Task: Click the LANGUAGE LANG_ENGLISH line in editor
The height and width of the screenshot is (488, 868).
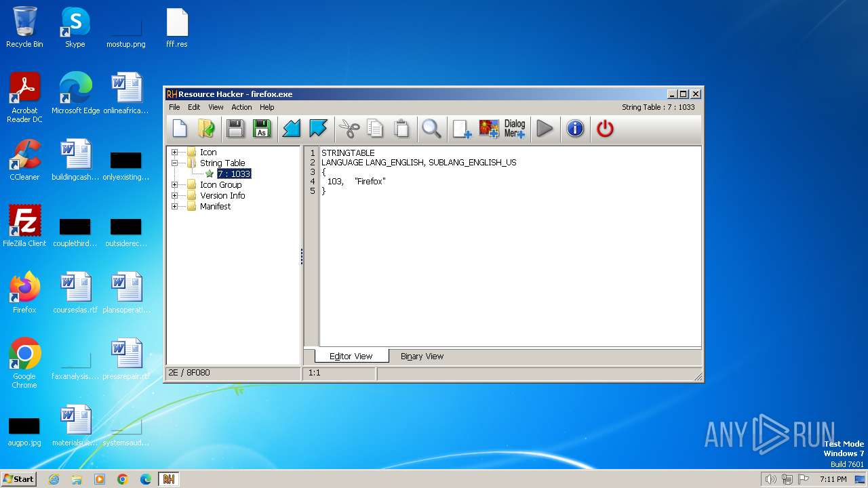Action: pos(418,163)
